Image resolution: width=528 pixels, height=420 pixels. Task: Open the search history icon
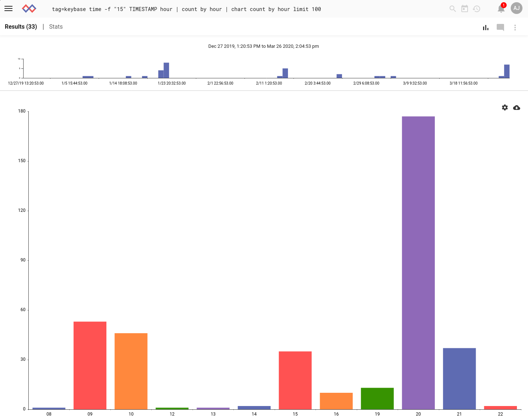[476, 8]
